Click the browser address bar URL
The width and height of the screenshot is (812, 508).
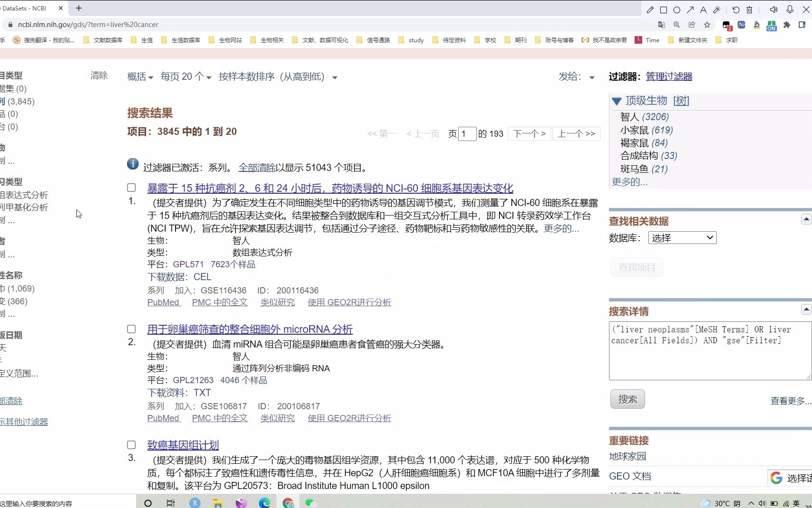(88, 25)
